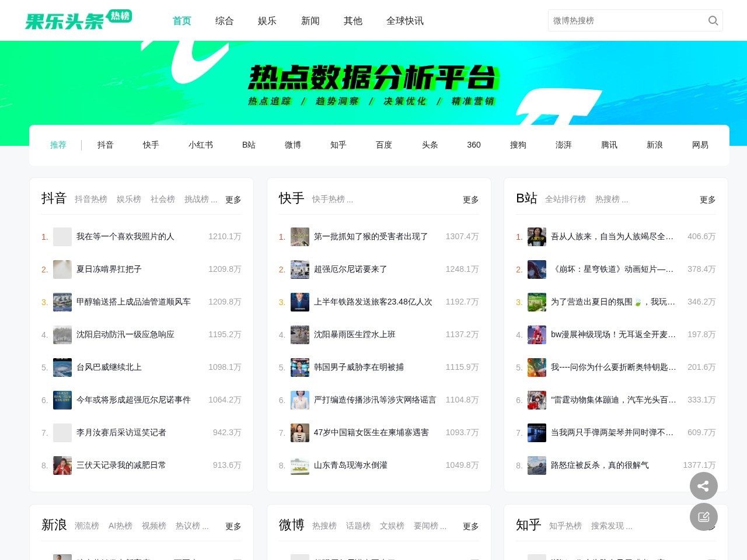Click 更多 in the 新浪 card

(233, 526)
